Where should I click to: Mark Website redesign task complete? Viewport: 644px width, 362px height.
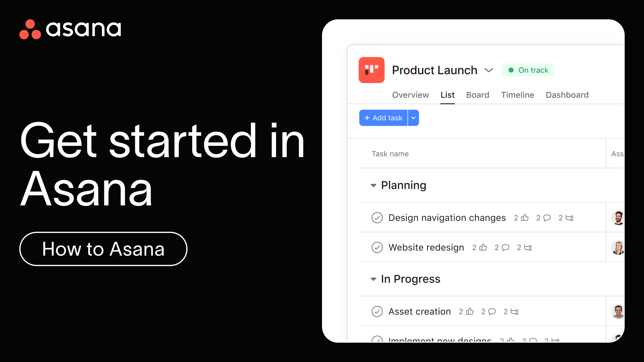click(377, 247)
